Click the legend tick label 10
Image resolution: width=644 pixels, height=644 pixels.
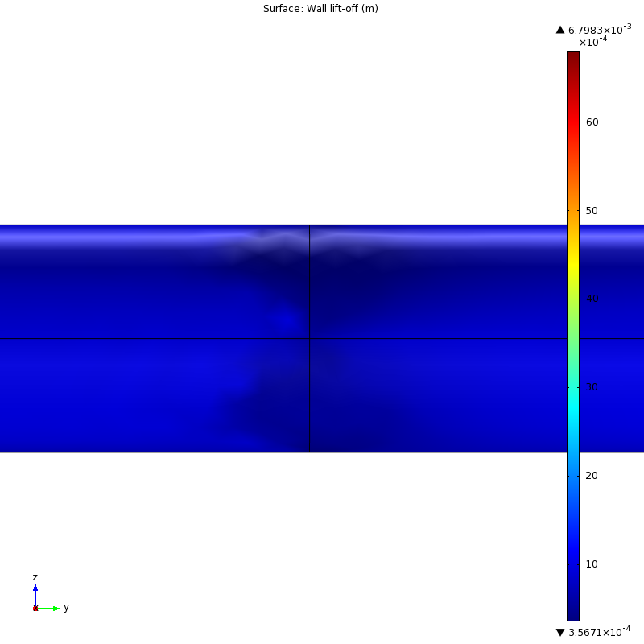pyautogui.click(x=592, y=563)
